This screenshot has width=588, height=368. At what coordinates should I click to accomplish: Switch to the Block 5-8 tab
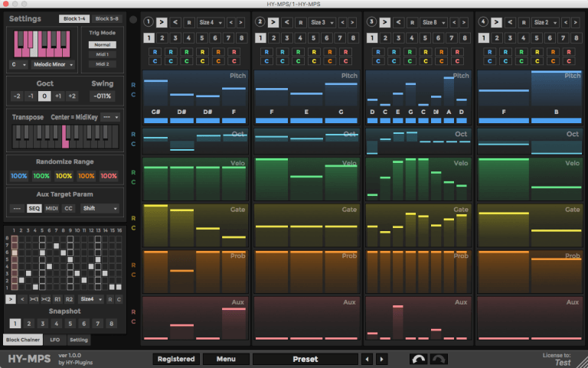pos(106,18)
